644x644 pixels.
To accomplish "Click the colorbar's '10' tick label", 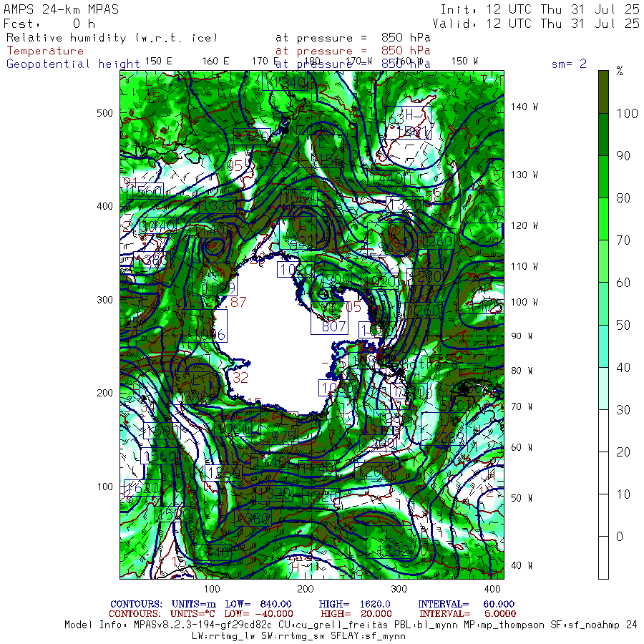I will click(x=623, y=494).
